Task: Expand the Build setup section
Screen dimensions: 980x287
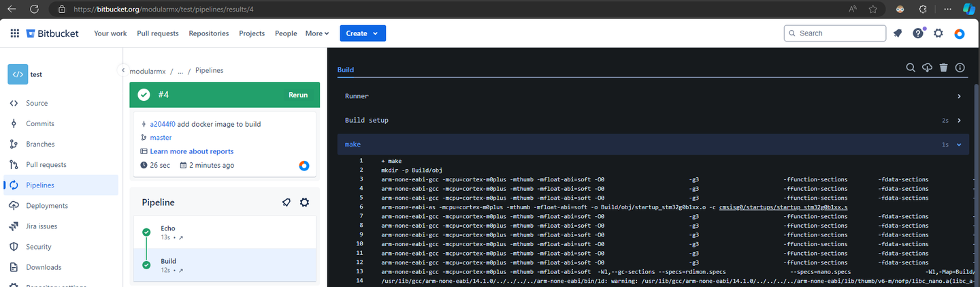Action: tap(959, 121)
